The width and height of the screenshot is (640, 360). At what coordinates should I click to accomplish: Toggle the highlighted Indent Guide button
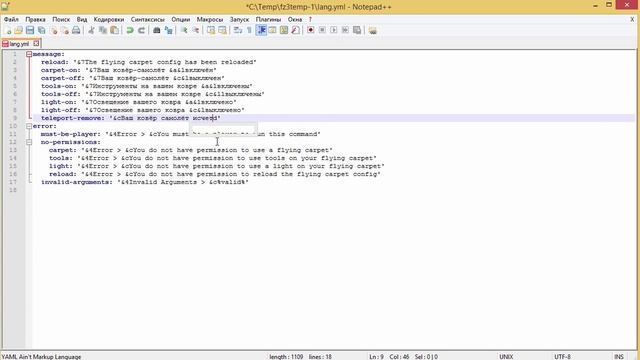(x=261, y=30)
